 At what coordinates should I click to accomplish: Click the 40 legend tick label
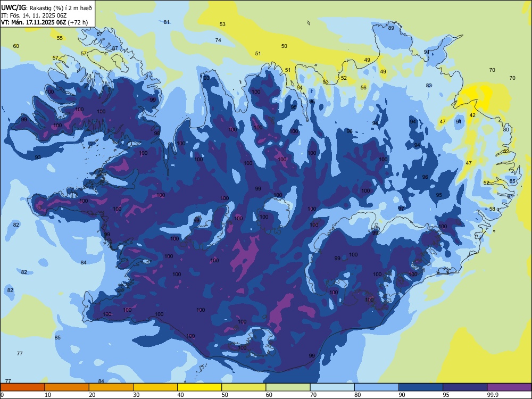(x=180, y=395)
